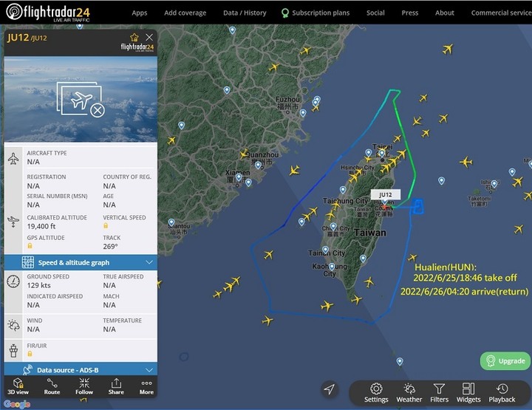
Task: Share this flight
Action: pos(116,386)
